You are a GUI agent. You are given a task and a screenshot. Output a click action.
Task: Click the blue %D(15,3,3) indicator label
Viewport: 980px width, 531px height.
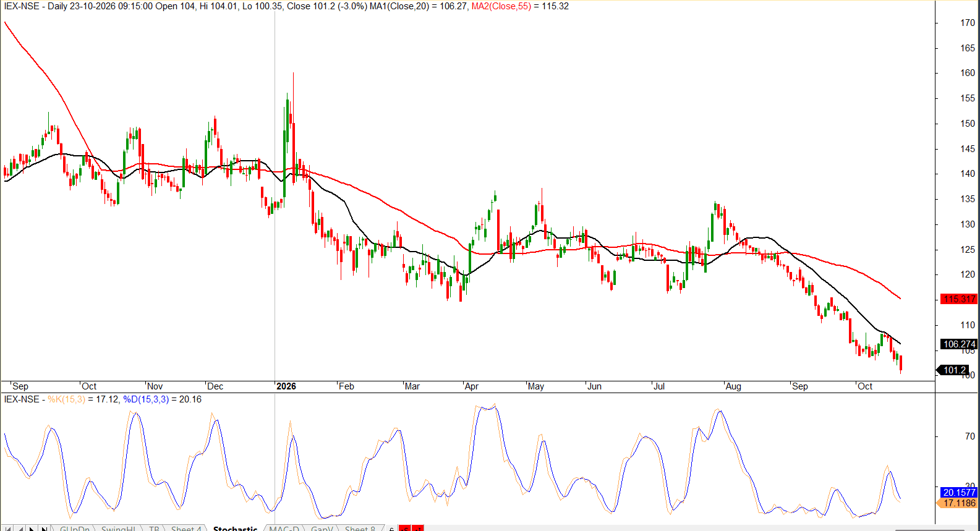(x=146, y=399)
